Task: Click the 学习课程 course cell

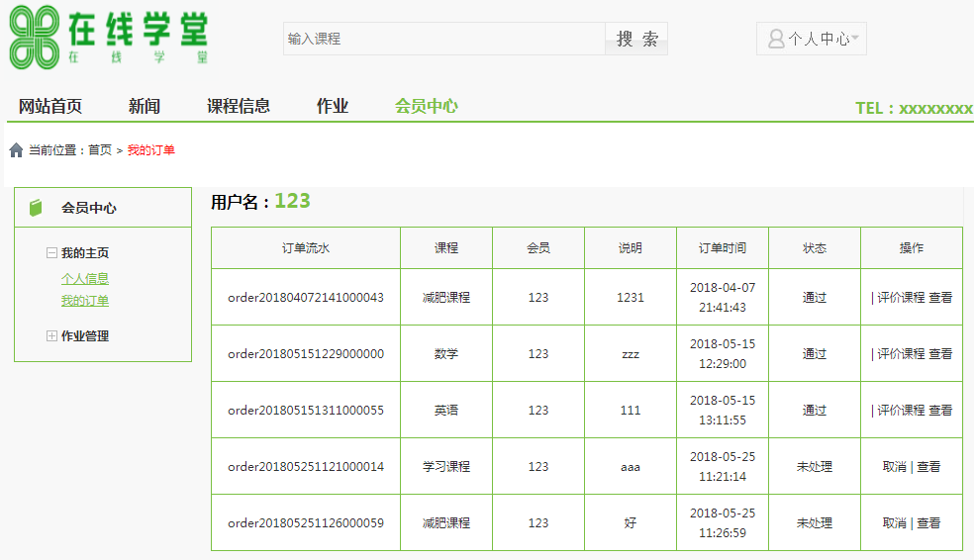Action: coord(446,467)
